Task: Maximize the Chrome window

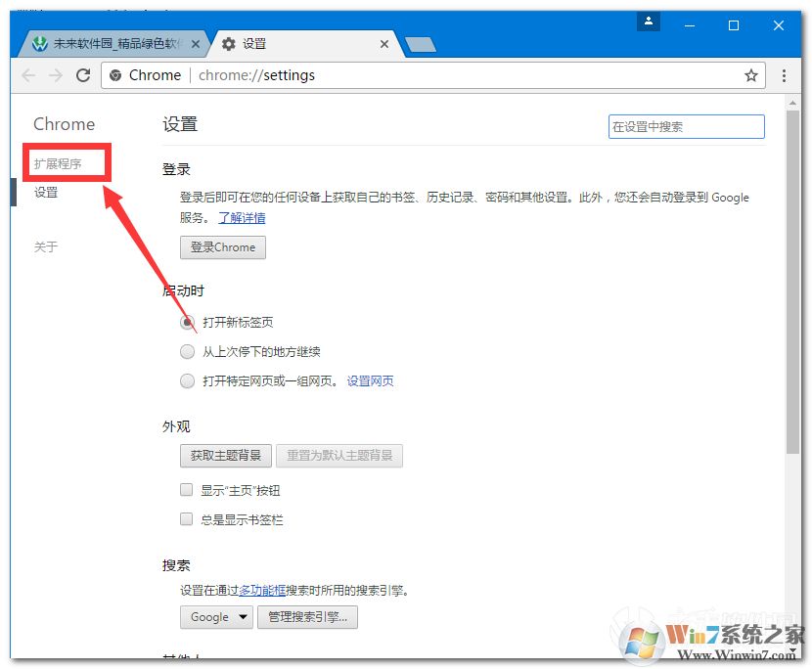Action: (734, 25)
